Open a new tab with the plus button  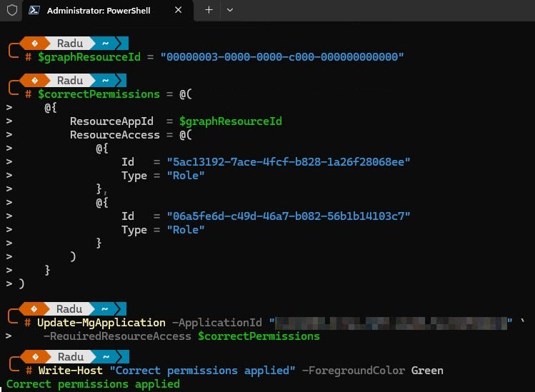tap(209, 10)
